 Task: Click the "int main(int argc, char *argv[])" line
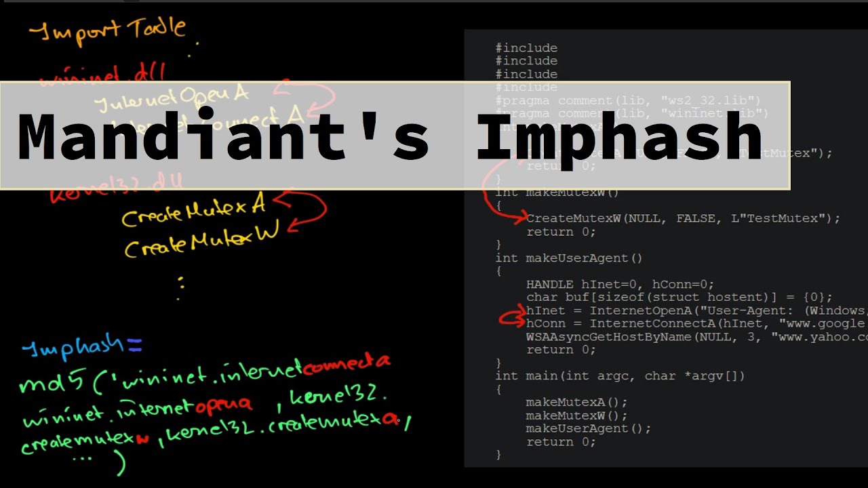[x=620, y=375]
